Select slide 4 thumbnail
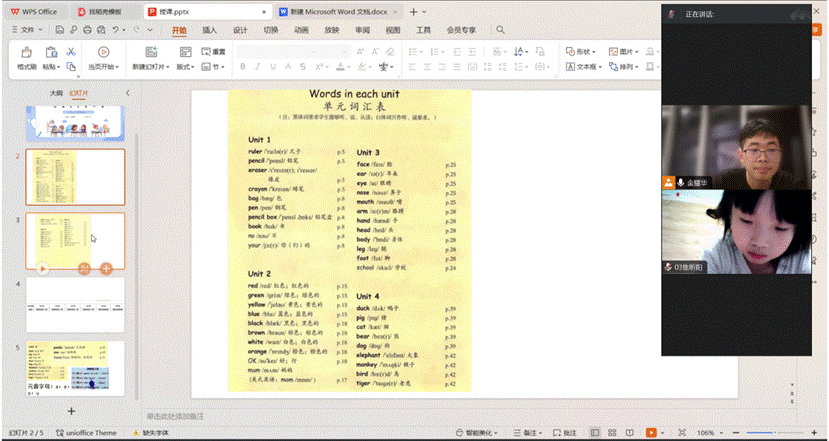Screen dimensions: 829x441 (x=75, y=305)
